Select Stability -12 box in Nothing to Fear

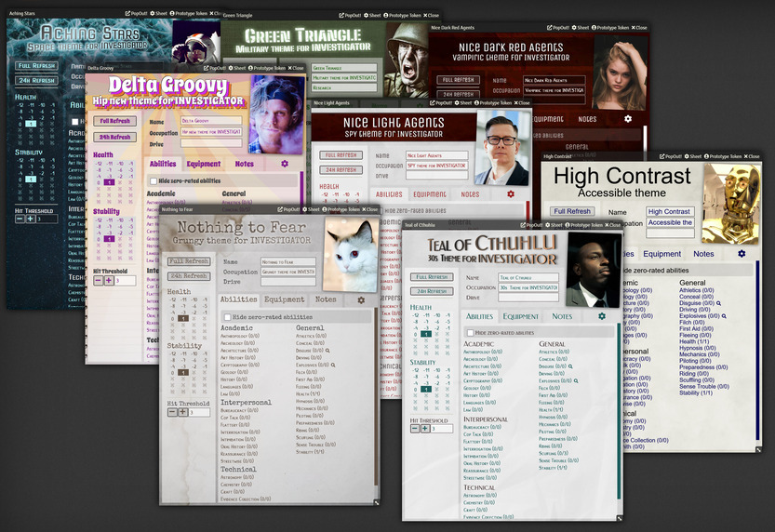172,353
